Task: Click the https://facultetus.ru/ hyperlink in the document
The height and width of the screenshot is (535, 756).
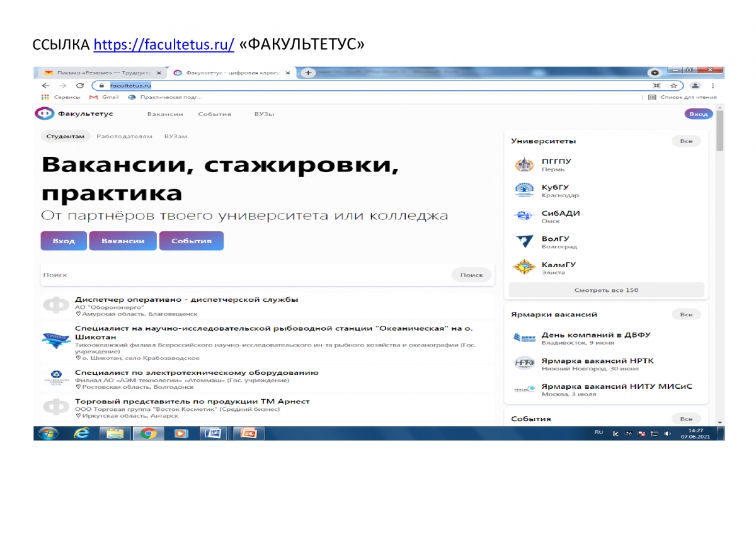Action: pos(164,45)
